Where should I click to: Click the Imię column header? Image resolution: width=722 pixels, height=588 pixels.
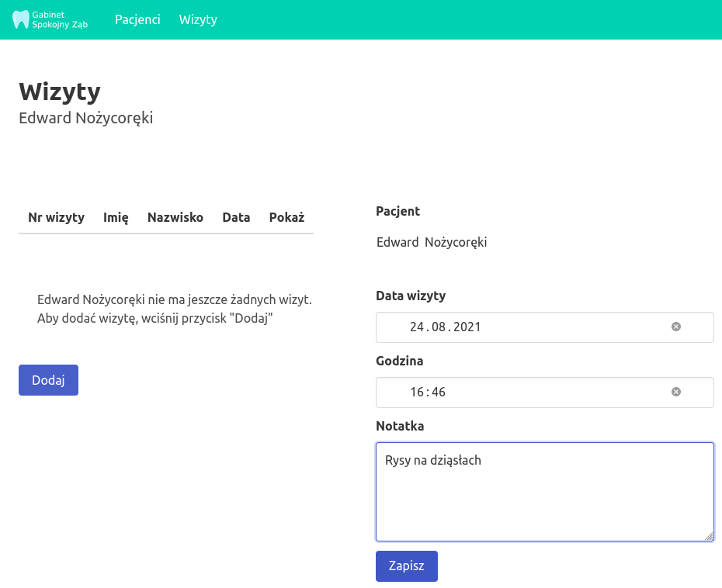tap(116, 217)
